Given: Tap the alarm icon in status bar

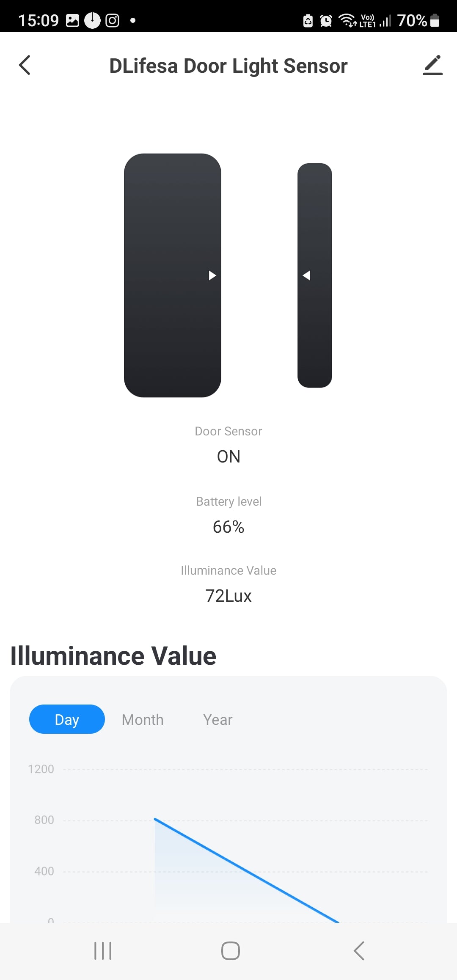Looking at the screenshot, I should [326, 20].
